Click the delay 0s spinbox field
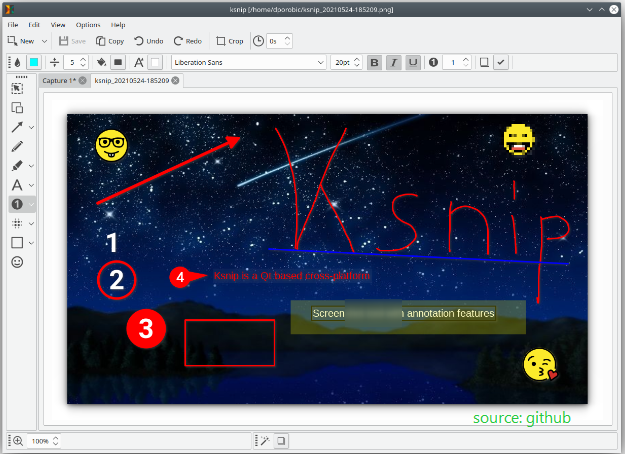The image size is (625, 454). pyautogui.click(x=279, y=41)
